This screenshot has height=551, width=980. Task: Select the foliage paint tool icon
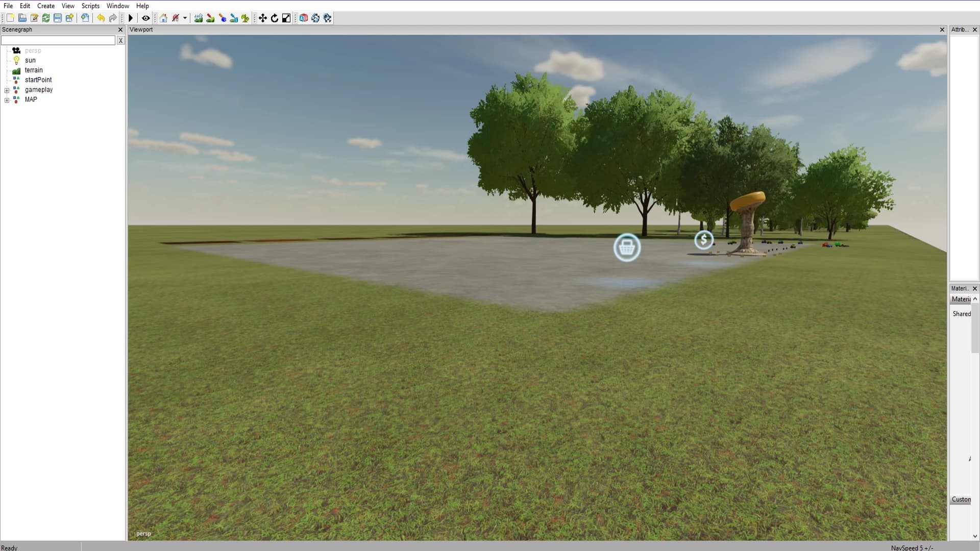click(x=246, y=18)
